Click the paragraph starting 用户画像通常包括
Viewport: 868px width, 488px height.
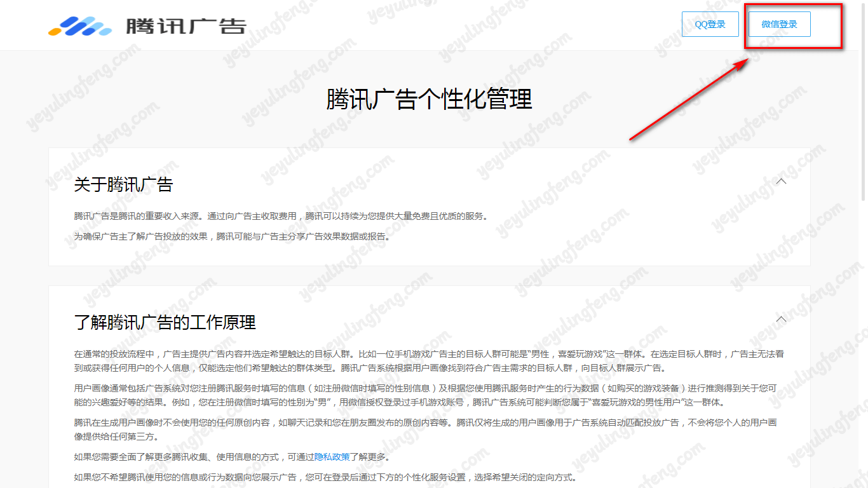[x=425, y=395]
